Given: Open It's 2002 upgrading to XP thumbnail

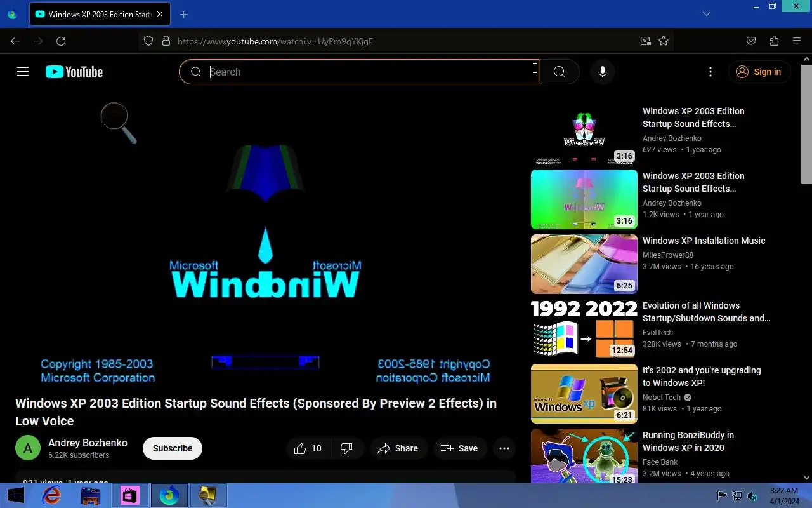Looking at the screenshot, I should pos(584,394).
